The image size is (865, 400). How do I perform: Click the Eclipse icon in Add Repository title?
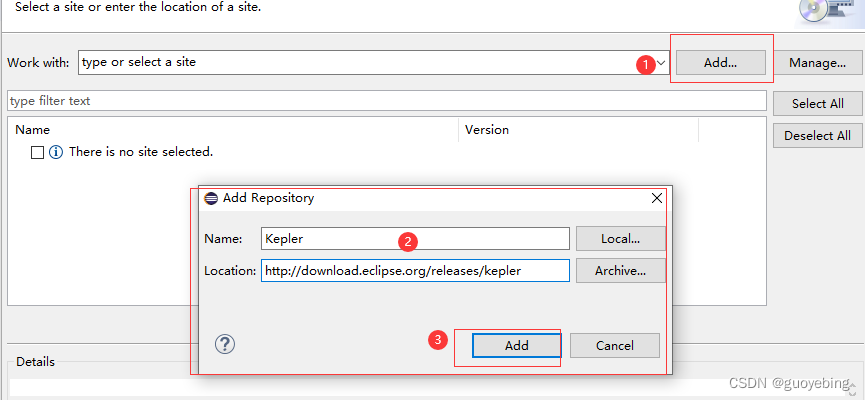[x=211, y=198]
